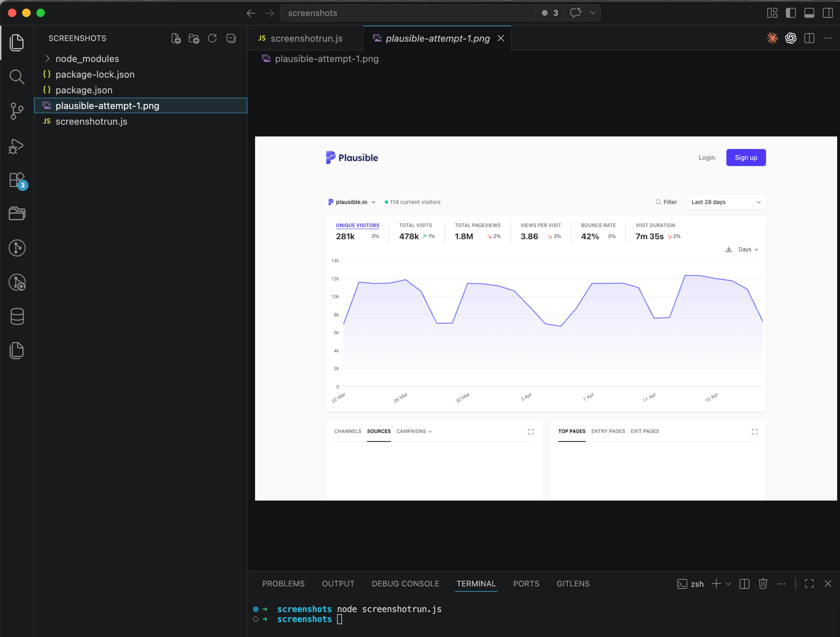Refresh the Explorer file list
This screenshot has height=637, width=840.
point(212,38)
